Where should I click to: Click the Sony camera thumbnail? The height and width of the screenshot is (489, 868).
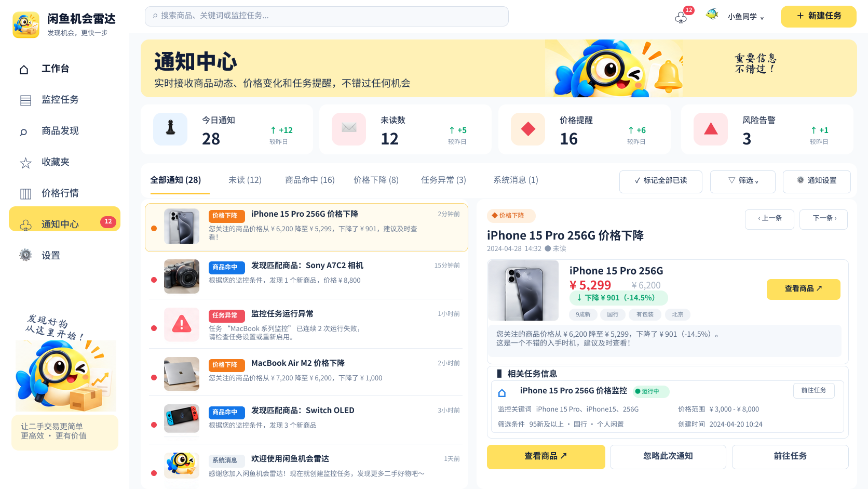point(182,276)
